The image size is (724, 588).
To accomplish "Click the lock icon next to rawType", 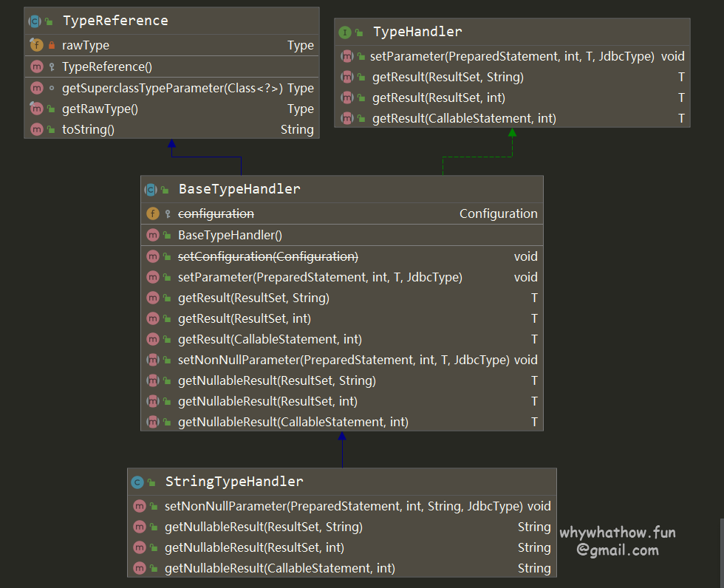I will pyautogui.click(x=51, y=46).
